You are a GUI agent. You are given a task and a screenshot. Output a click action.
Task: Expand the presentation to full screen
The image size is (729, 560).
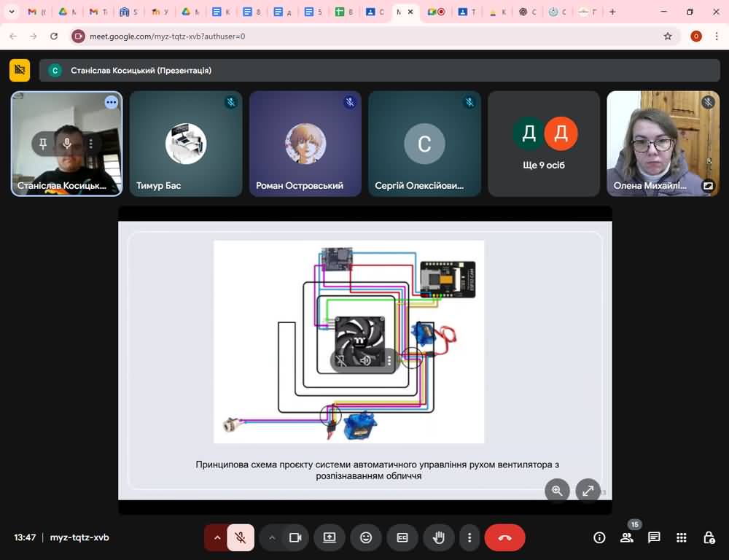tap(588, 491)
